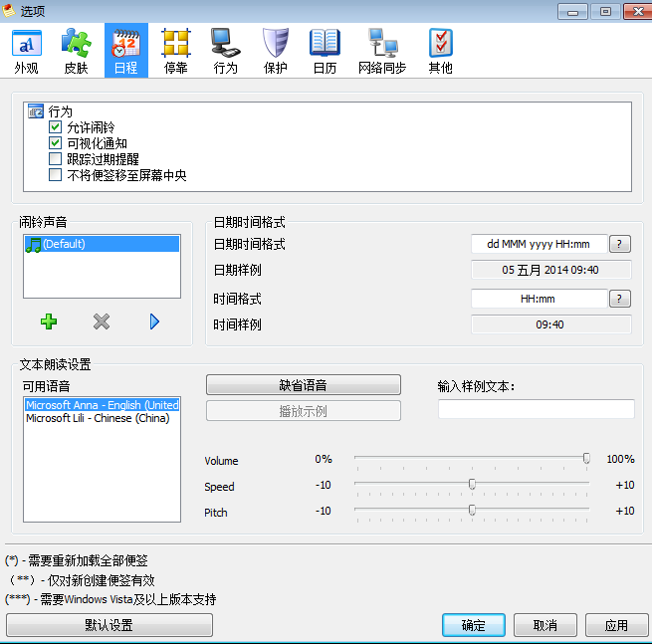Viewport: 652px width, 644px height.
Task: Enable the 跟踪过期提醒 checkbox
Action: coord(56,159)
